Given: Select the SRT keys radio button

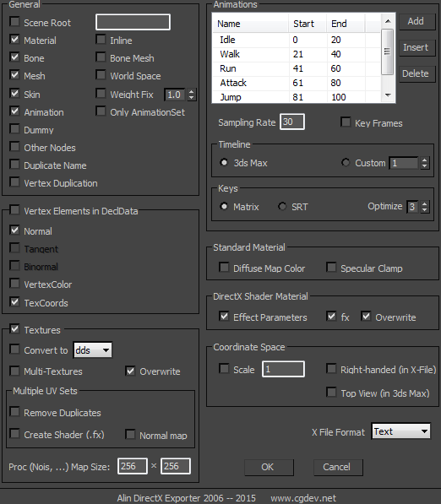Looking at the screenshot, I should tap(282, 206).
